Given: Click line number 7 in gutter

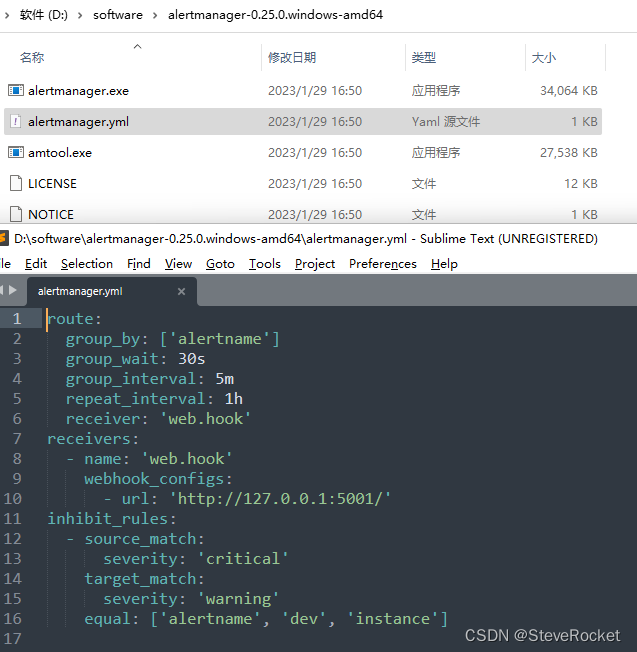Looking at the screenshot, I should point(17,439).
